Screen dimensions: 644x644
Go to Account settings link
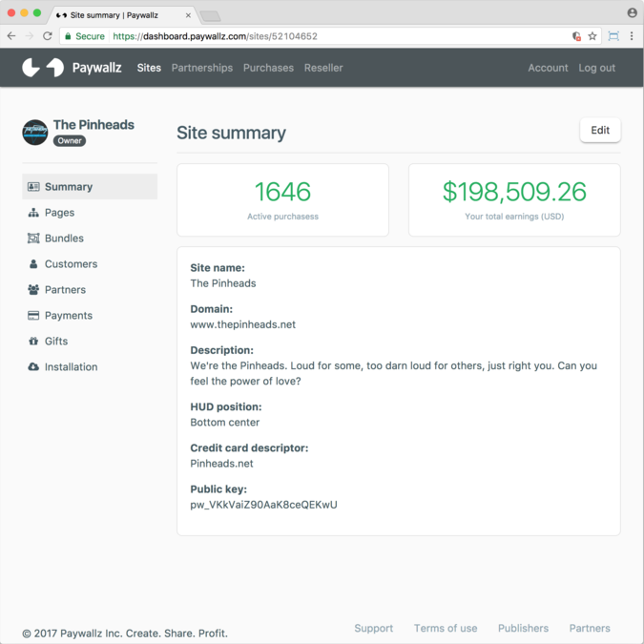[548, 68]
